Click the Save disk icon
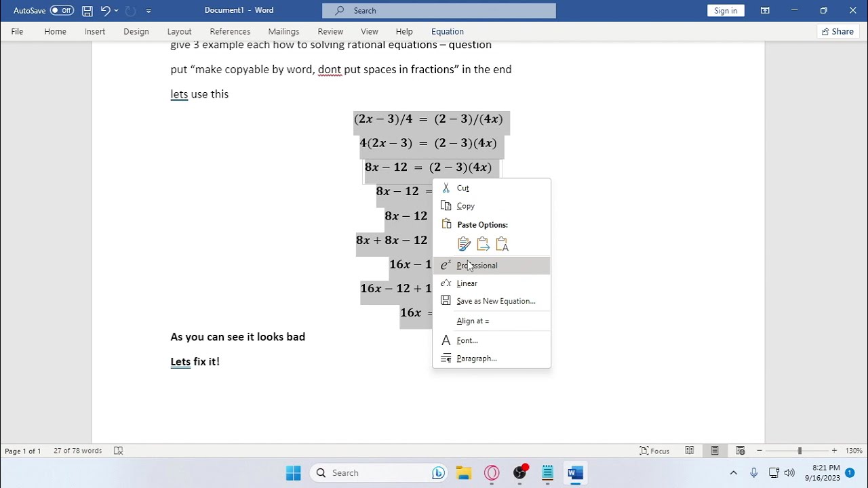Screen dimensions: 868x488 click(x=87, y=11)
